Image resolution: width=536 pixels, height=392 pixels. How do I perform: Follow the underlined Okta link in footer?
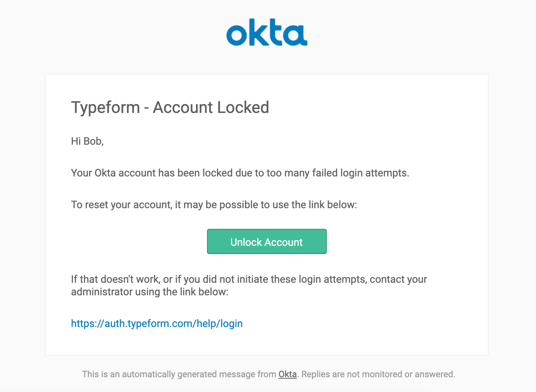coord(287,374)
